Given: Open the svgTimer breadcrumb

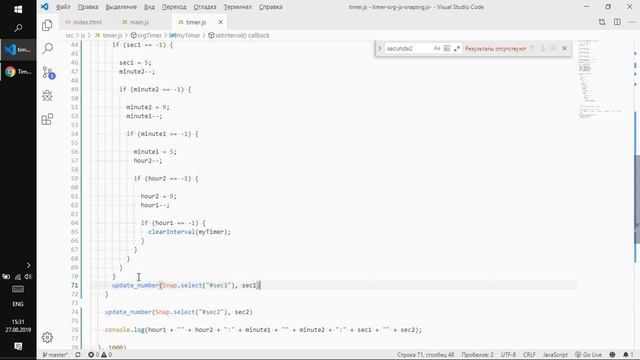Looking at the screenshot, I should [x=146, y=36].
